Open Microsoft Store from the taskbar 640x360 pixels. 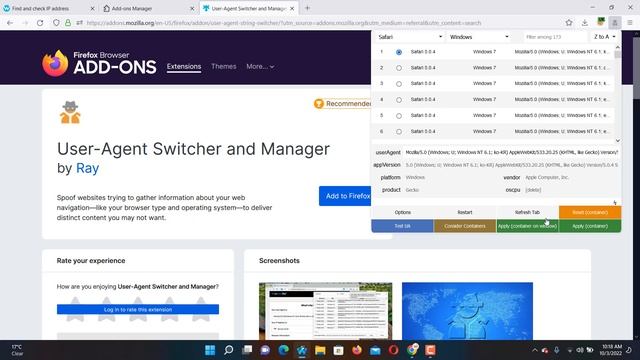338,350
